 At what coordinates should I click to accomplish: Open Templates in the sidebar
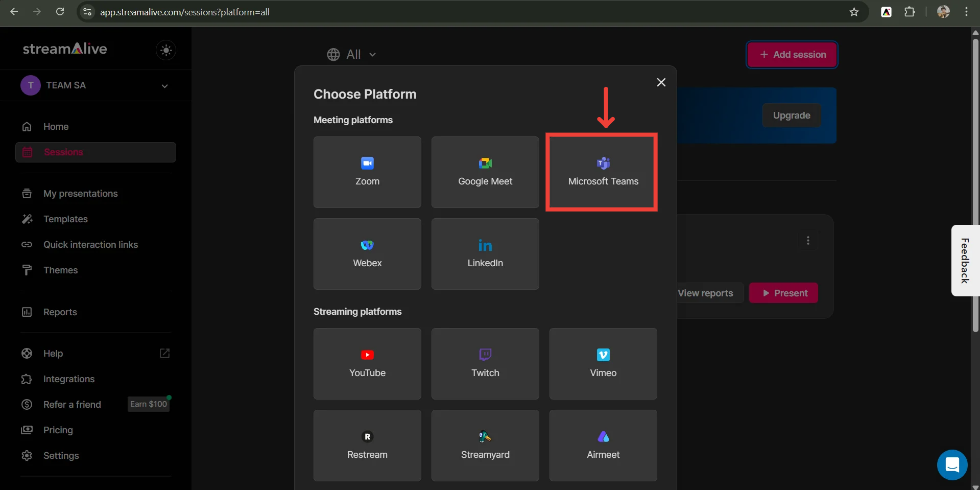point(95,219)
